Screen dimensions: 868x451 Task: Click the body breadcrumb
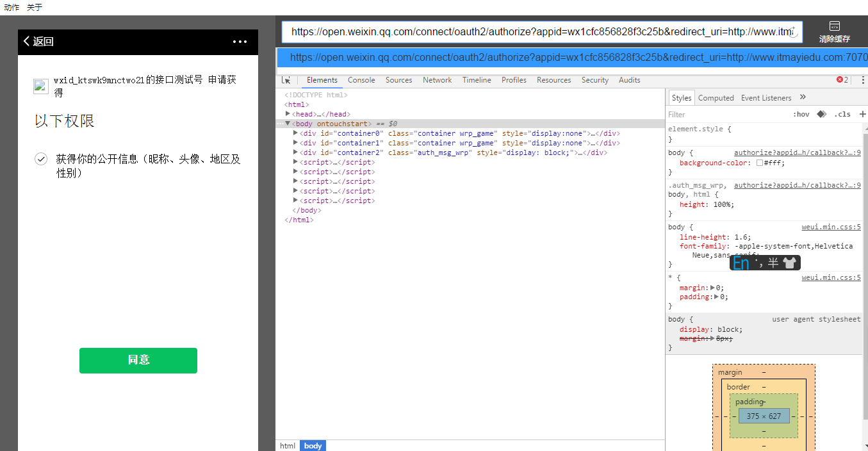[x=313, y=446]
